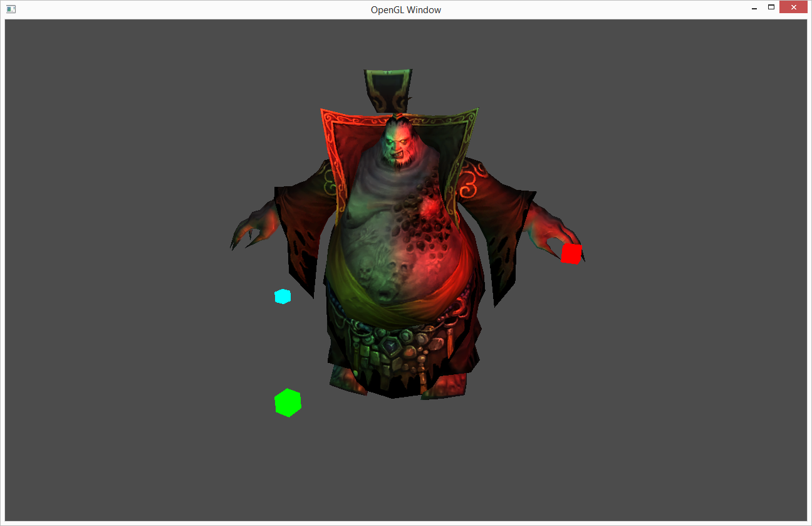
Task: Select the green light cube
Action: pyautogui.click(x=288, y=402)
